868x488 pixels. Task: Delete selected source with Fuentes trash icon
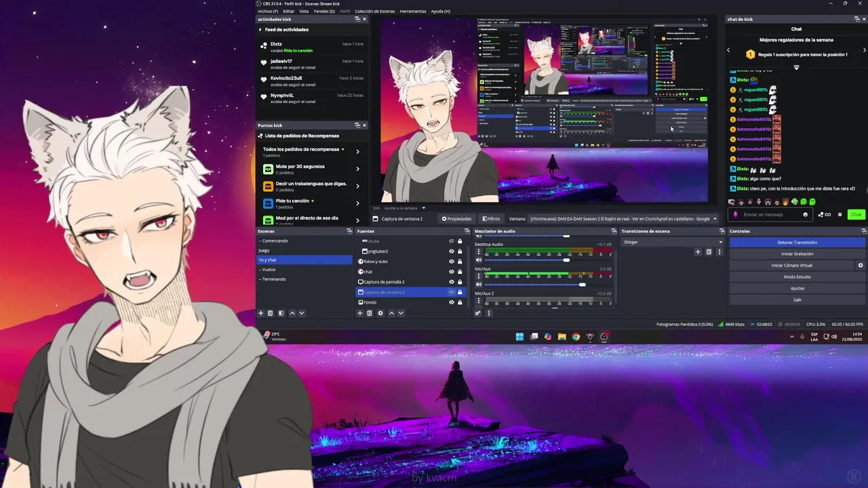click(370, 313)
